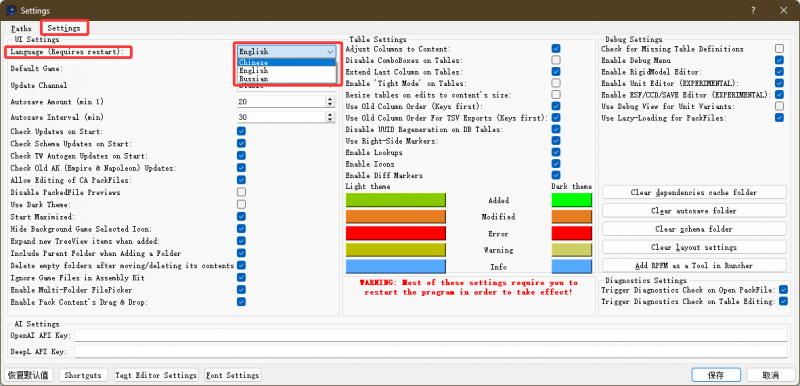
Task: Toggle Use Right-Side Markers checkbox
Action: pyautogui.click(x=556, y=141)
